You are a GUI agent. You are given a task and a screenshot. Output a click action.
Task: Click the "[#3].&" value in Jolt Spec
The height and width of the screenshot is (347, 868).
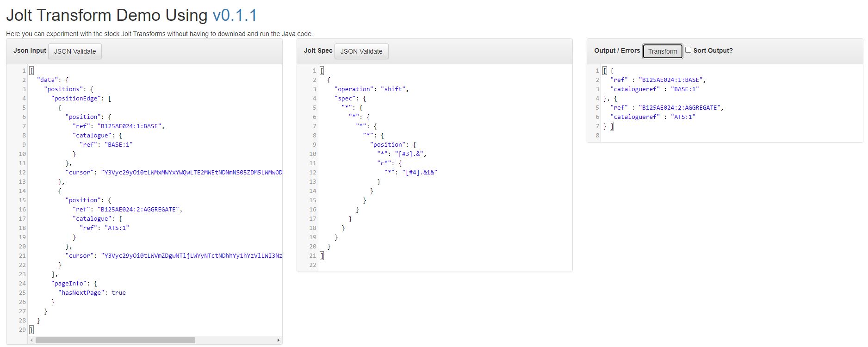tap(409, 154)
